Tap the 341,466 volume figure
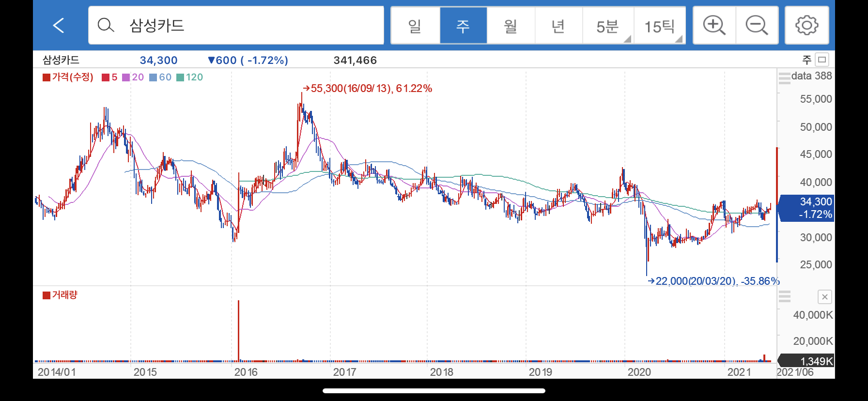The image size is (868, 401). [x=355, y=60]
